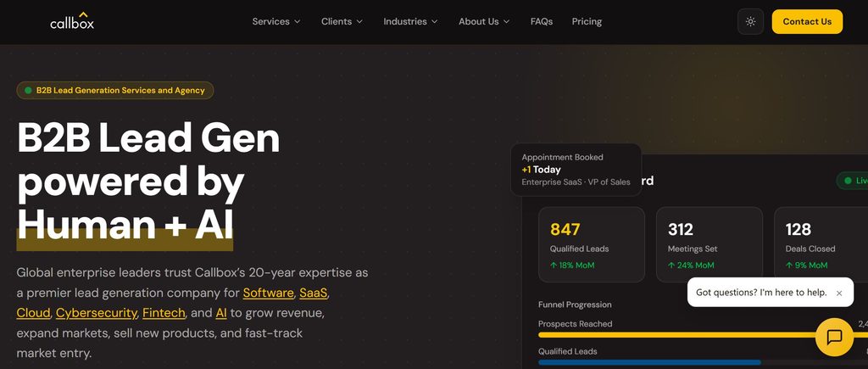Viewport: 868px width, 369px height.
Task: Expand the Clients dropdown menu
Action: tap(342, 21)
